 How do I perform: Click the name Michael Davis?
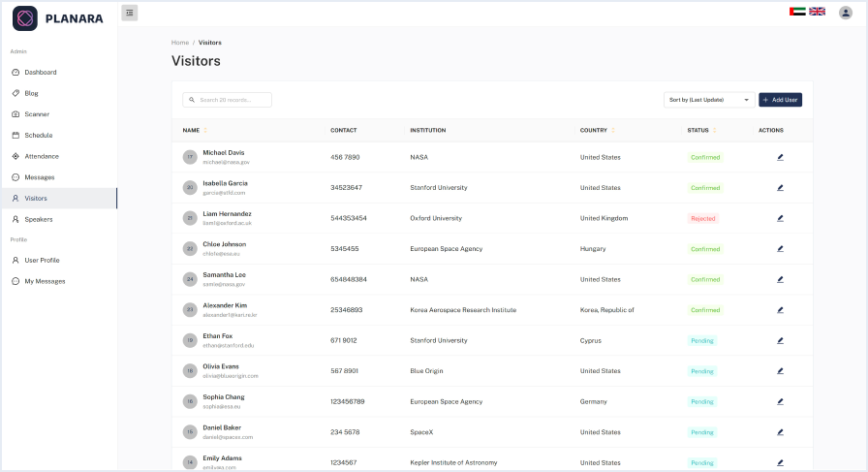[x=223, y=153]
